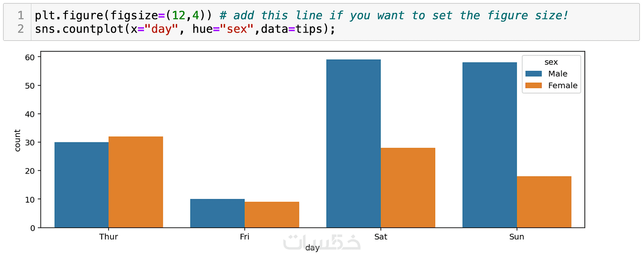644x255 pixels.
Task: Click line number 1 in the gutter
Action: [x=20, y=15]
